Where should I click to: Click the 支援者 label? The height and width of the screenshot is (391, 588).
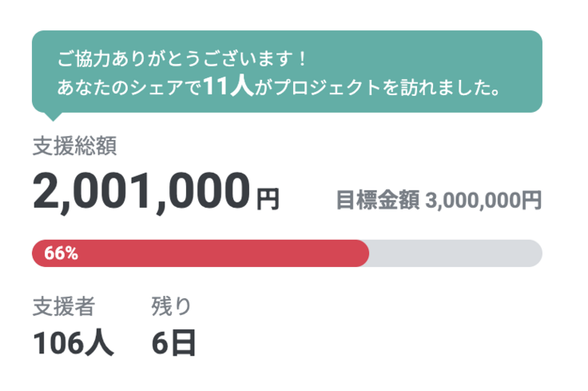[64, 306]
